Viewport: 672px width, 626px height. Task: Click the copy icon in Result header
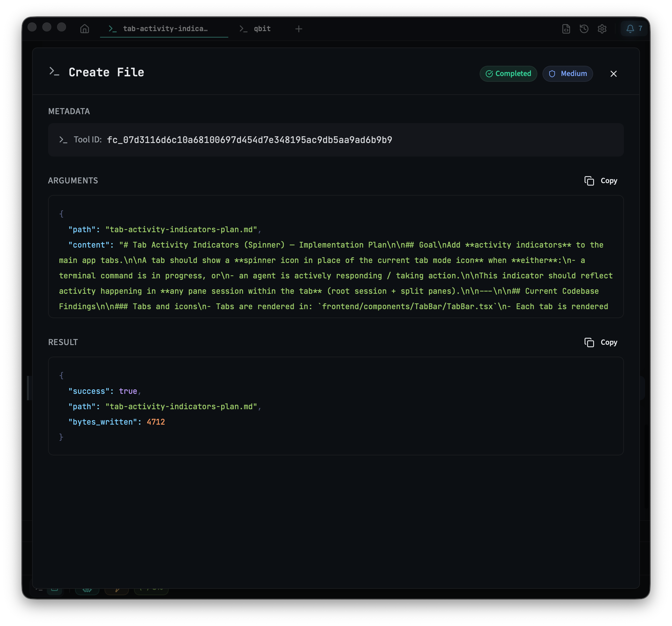(589, 343)
